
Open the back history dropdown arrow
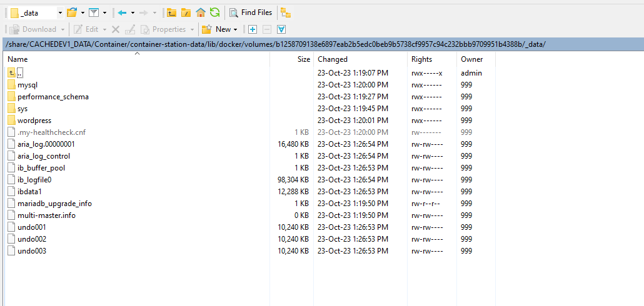click(133, 12)
